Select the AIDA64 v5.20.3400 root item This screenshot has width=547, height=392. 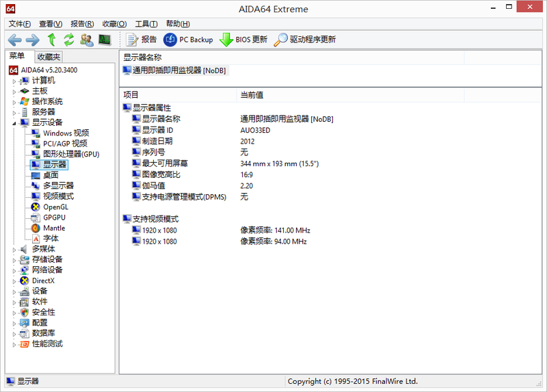point(49,70)
